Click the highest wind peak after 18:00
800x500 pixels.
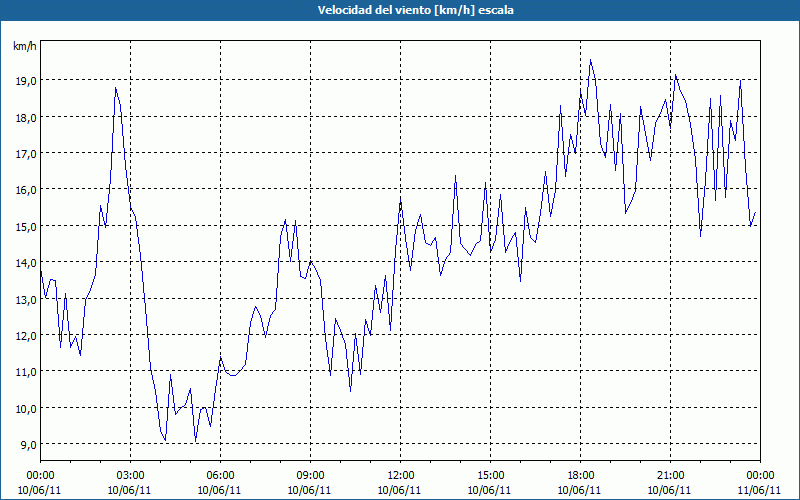coord(590,60)
